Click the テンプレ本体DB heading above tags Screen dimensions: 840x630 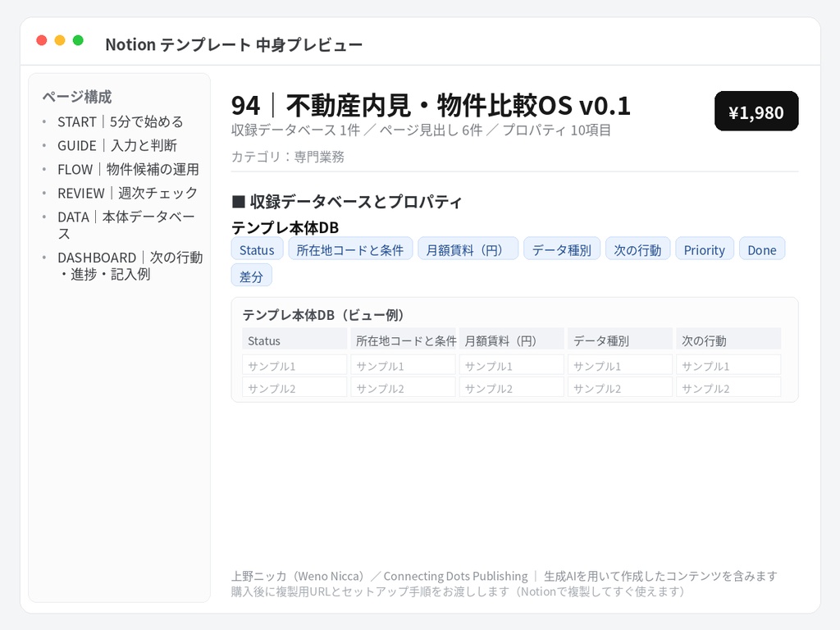coord(285,228)
